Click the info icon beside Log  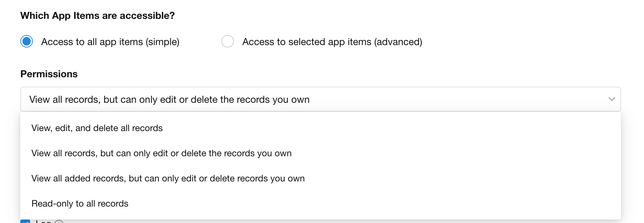point(59,222)
